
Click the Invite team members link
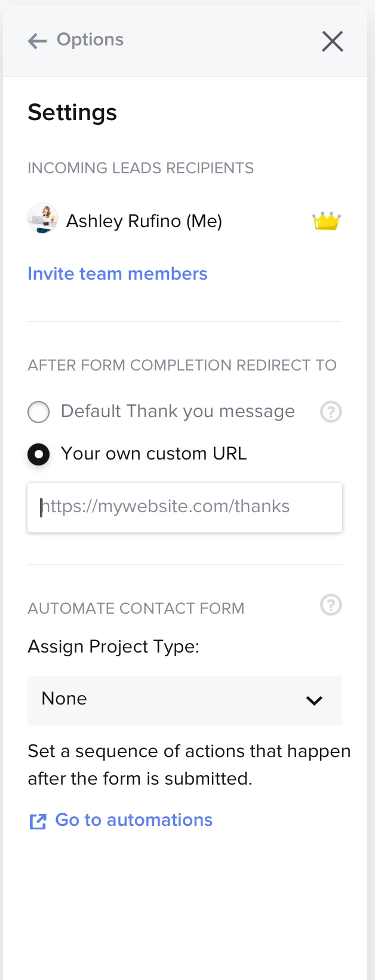click(x=117, y=274)
